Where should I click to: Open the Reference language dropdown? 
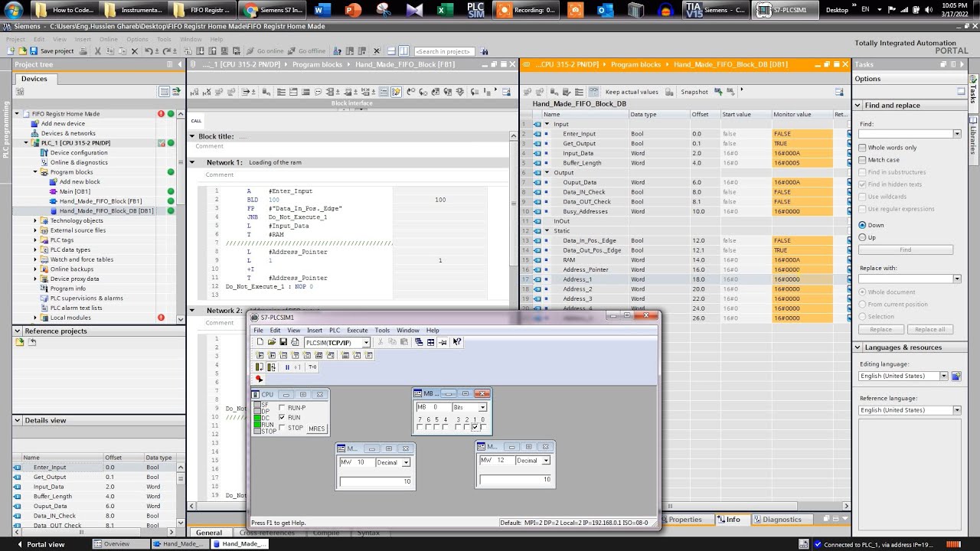pos(956,410)
